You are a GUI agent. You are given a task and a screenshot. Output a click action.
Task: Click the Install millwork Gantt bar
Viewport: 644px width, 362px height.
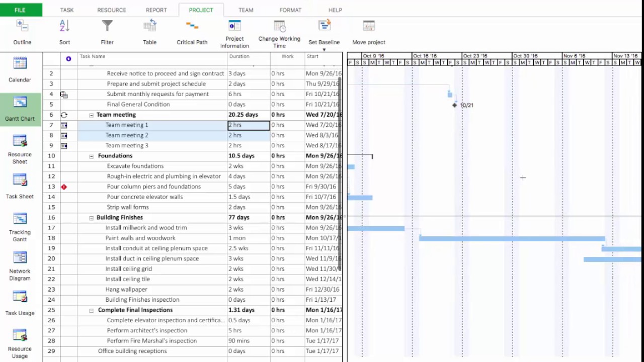(x=376, y=229)
